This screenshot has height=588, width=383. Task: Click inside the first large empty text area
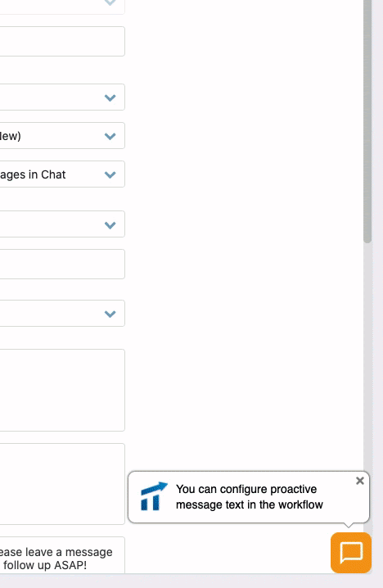(62, 390)
